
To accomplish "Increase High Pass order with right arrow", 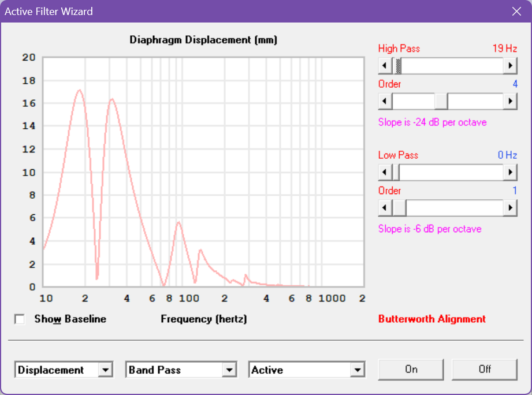I will 510,101.
